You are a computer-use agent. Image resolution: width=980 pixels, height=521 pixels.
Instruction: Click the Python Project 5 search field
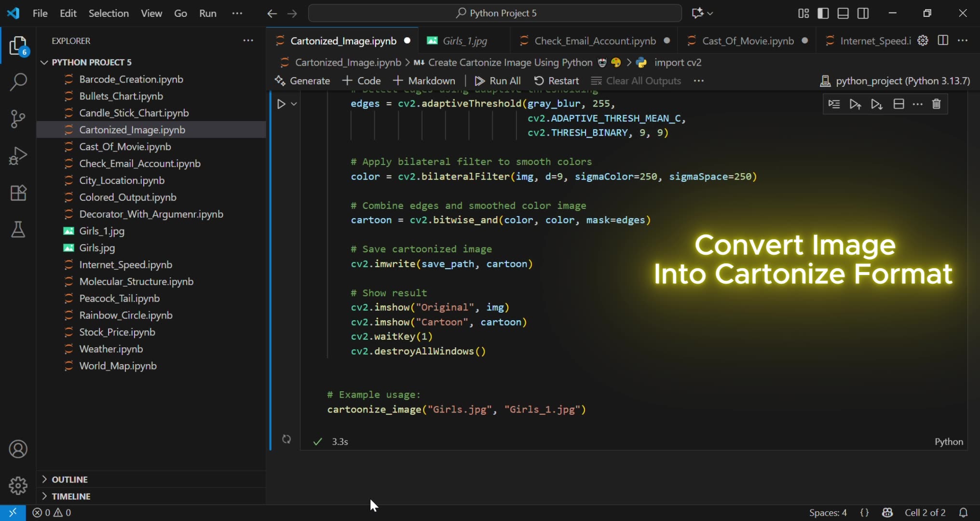click(495, 14)
